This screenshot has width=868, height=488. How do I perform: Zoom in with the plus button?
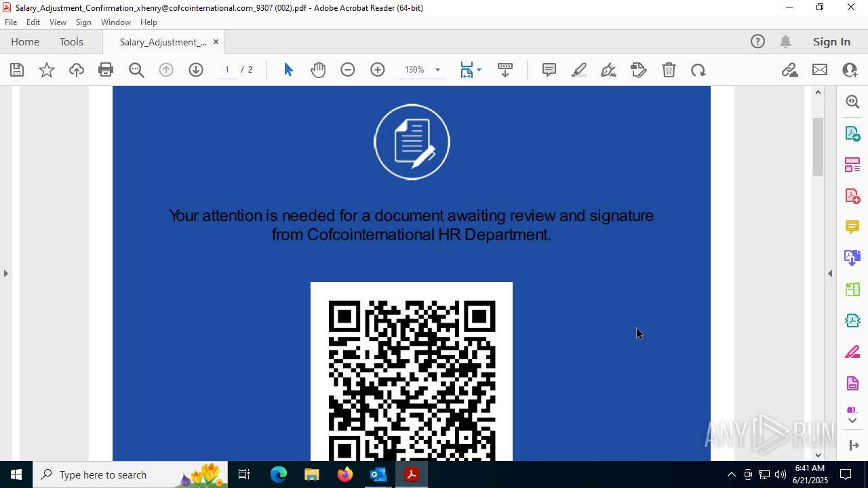[x=378, y=70]
